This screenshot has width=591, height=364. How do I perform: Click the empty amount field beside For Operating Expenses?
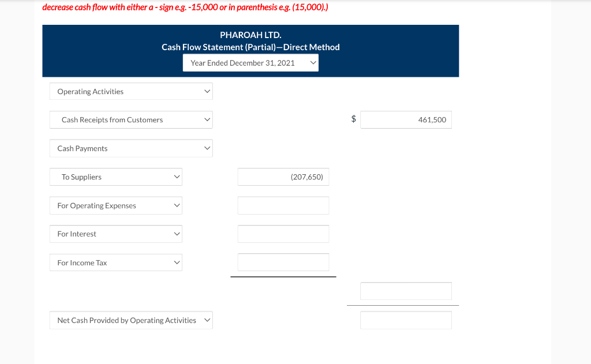pyautogui.click(x=283, y=205)
